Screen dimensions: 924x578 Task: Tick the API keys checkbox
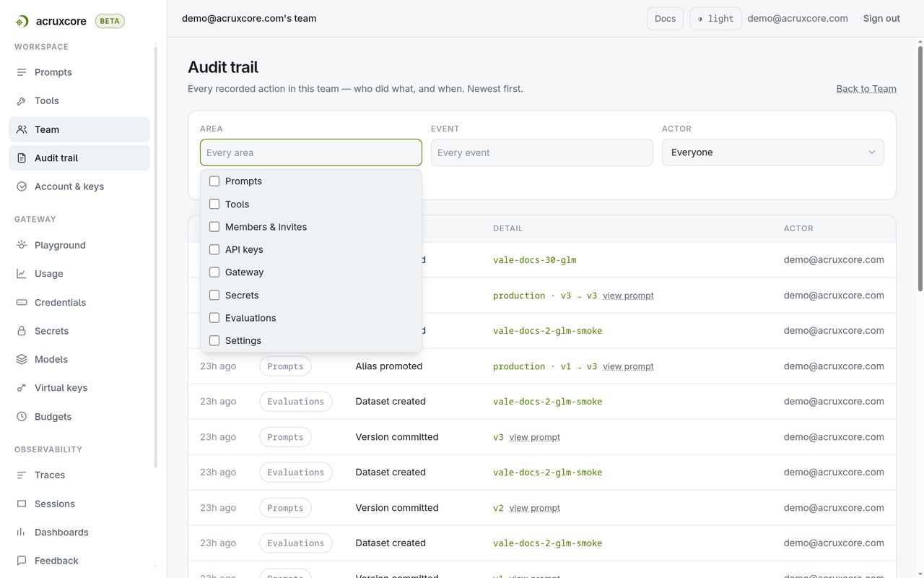214,249
